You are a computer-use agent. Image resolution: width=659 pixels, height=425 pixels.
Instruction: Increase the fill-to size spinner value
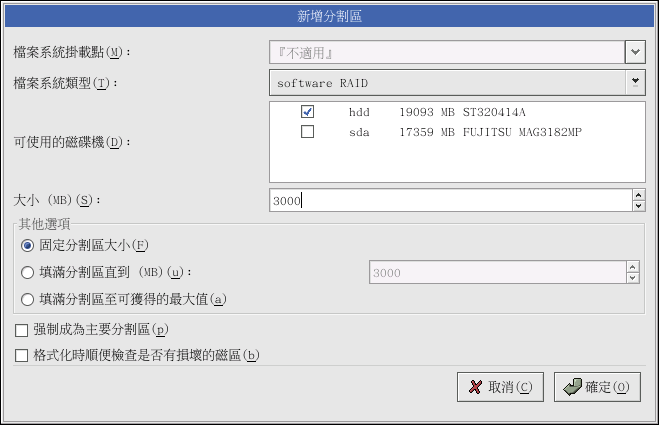[632, 266]
